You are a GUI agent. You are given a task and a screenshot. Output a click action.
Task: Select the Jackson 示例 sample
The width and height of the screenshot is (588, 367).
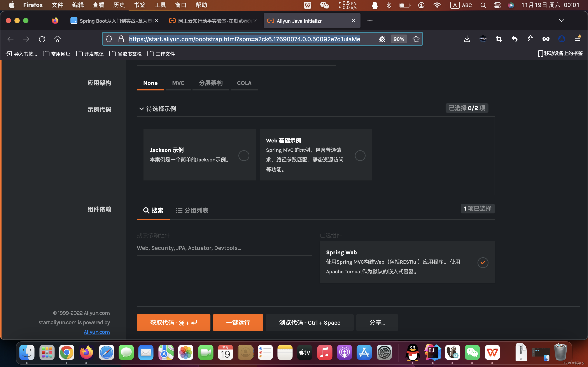244,155
